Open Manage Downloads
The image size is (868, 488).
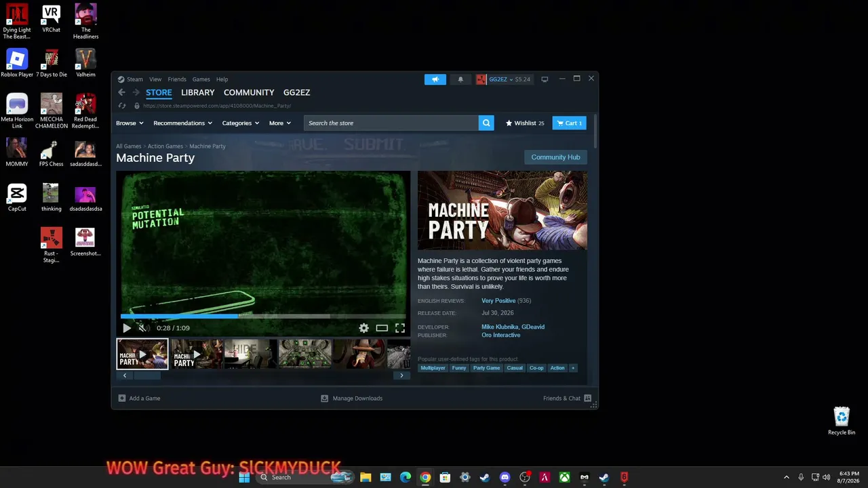tap(352, 399)
